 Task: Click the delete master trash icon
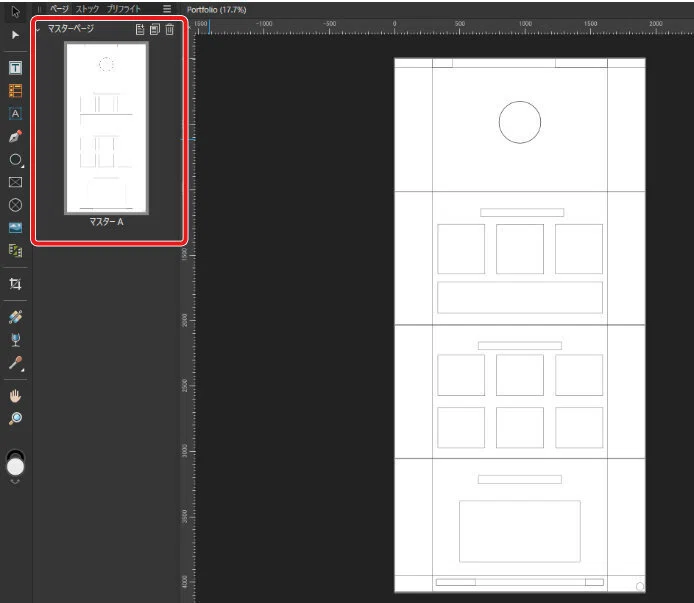coord(170,30)
